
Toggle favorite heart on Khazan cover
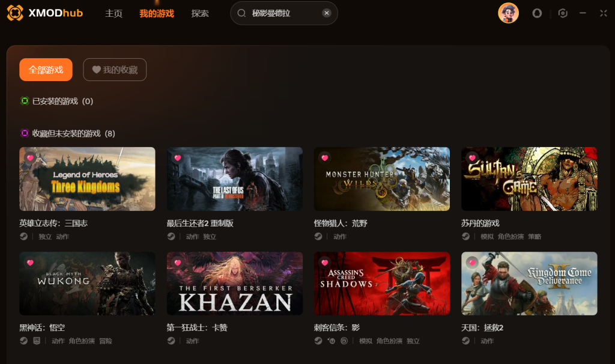178,262
